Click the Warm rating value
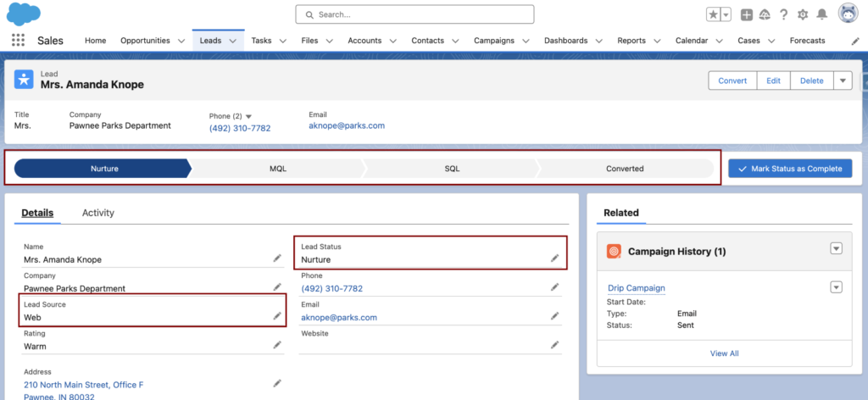The image size is (868, 400). pyautogui.click(x=35, y=347)
